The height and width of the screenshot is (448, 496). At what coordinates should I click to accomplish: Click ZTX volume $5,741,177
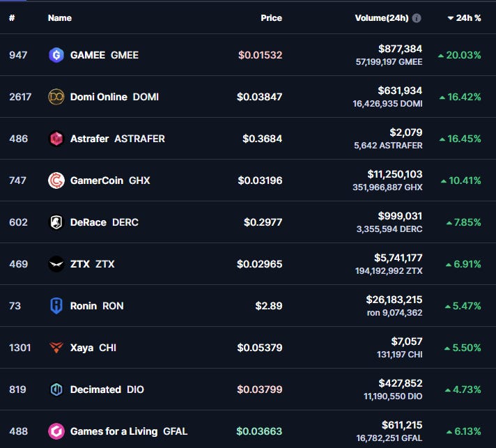398,258
